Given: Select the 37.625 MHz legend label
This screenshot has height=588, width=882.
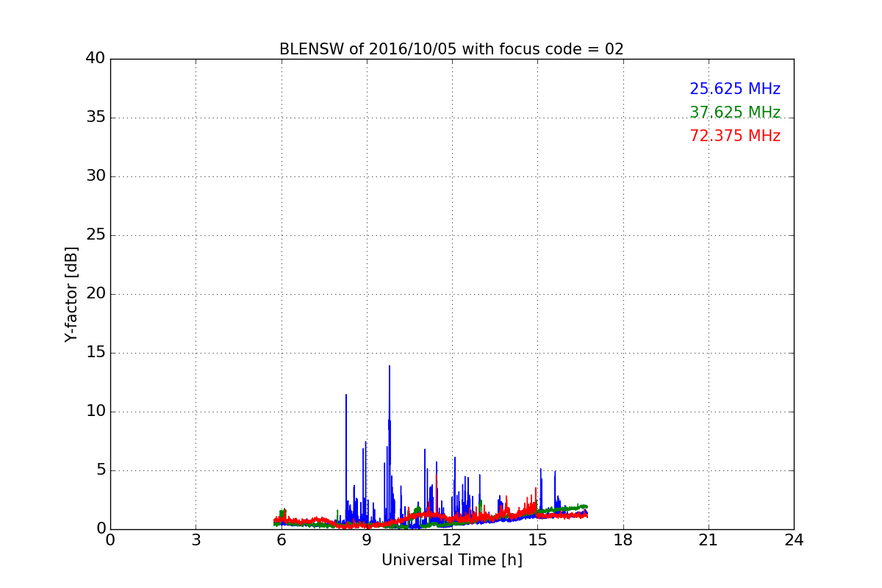Looking at the screenshot, I should pyautogui.click(x=735, y=112).
